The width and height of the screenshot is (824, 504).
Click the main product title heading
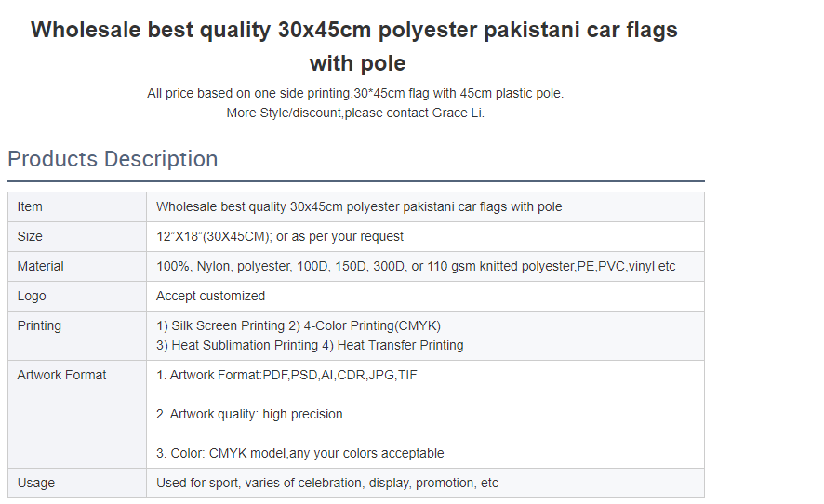point(354,46)
